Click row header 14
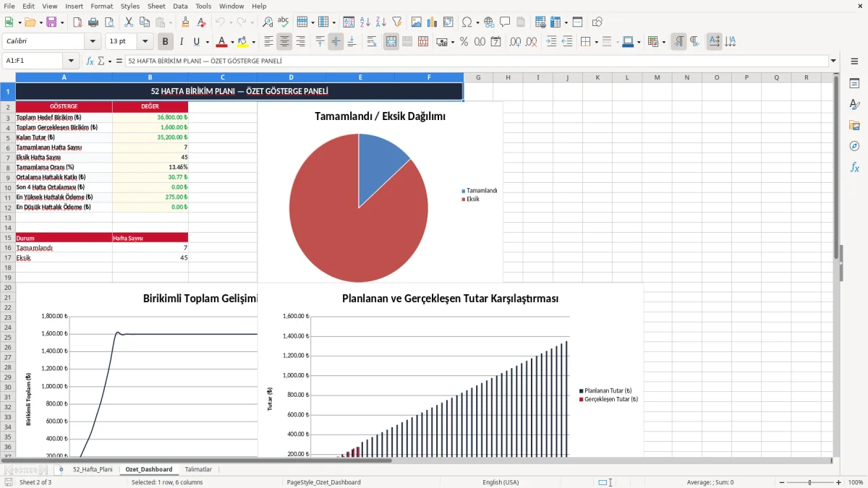 click(x=7, y=228)
